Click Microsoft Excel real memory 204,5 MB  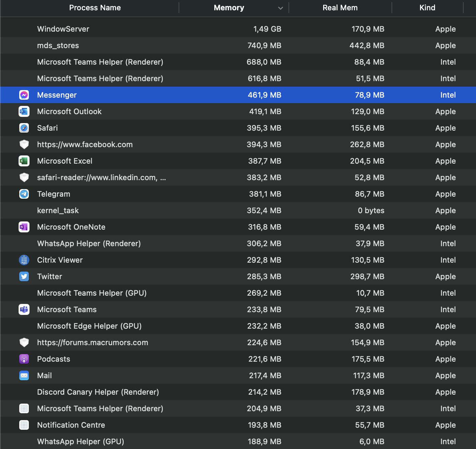coord(367,161)
